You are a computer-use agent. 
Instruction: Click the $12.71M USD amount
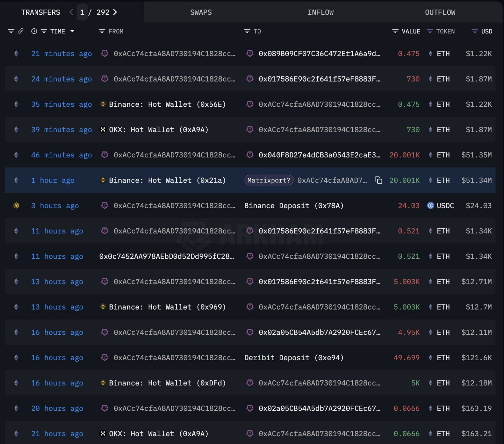pyautogui.click(x=477, y=282)
